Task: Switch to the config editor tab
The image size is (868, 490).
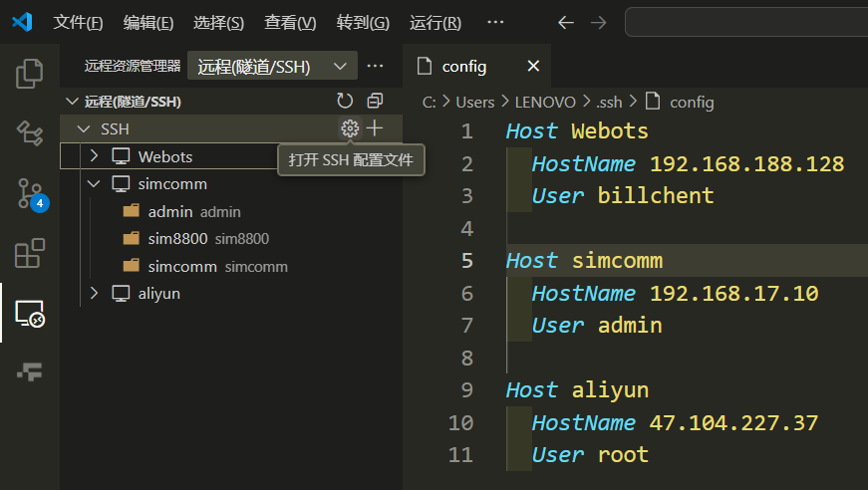Action: tap(477, 67)
